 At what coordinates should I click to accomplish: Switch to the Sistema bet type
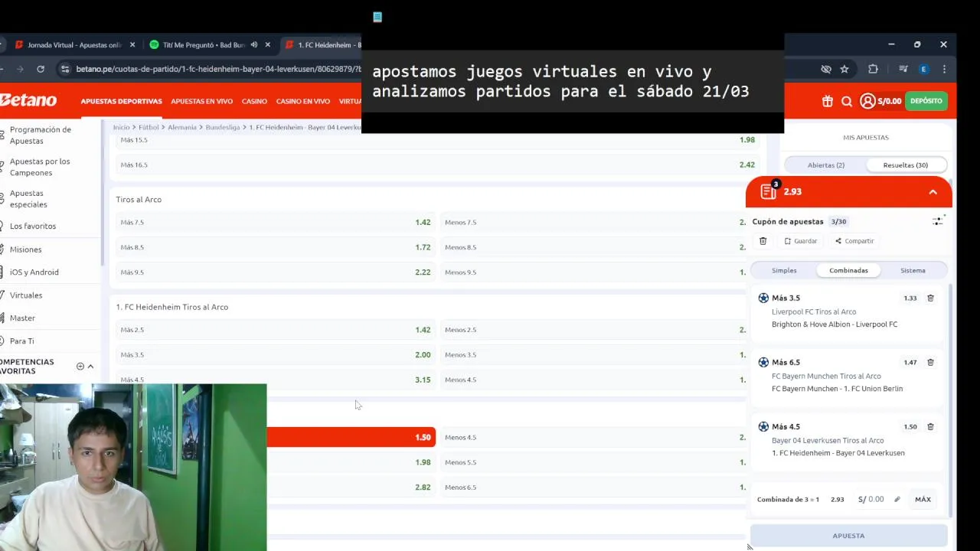click(x=913, y=271)
